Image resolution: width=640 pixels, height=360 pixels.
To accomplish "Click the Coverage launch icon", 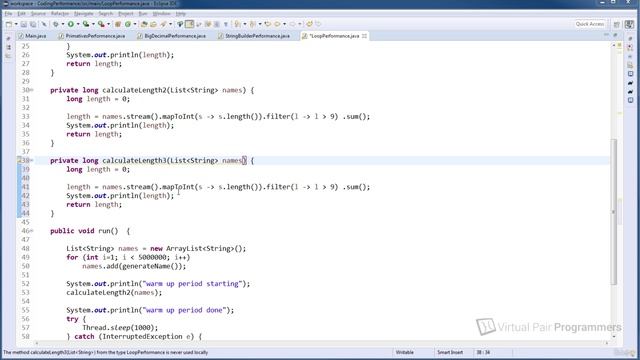I will click(x=86, y=24).
